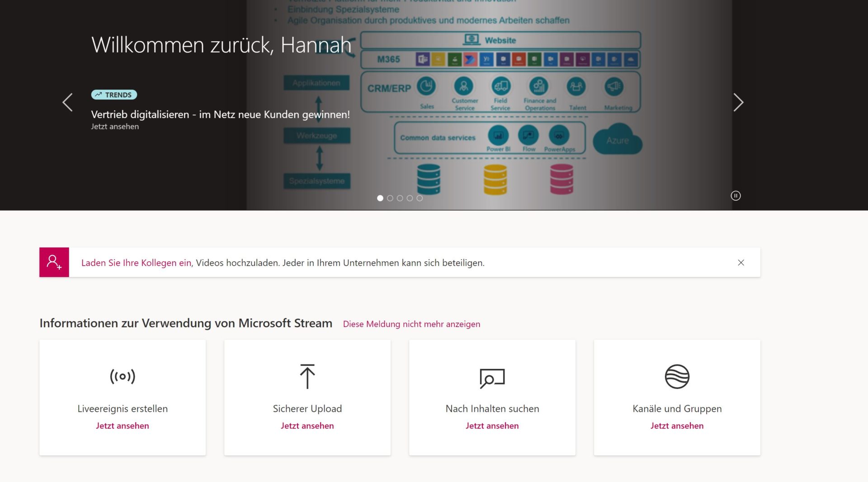The height and width of the screenshot is (482, 868).
Task: Click the content search icon
Action: pyautogui.click(x=492, y=378)
